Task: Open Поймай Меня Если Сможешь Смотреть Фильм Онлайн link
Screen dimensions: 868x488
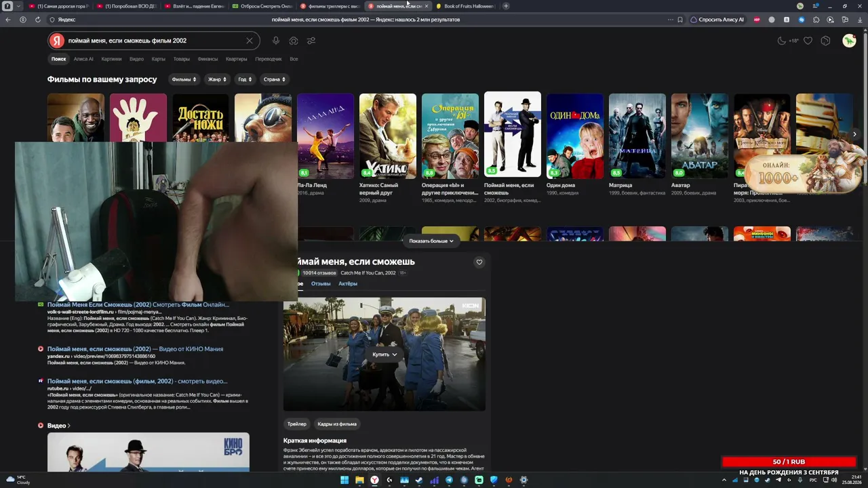Action: coord(138,305)
